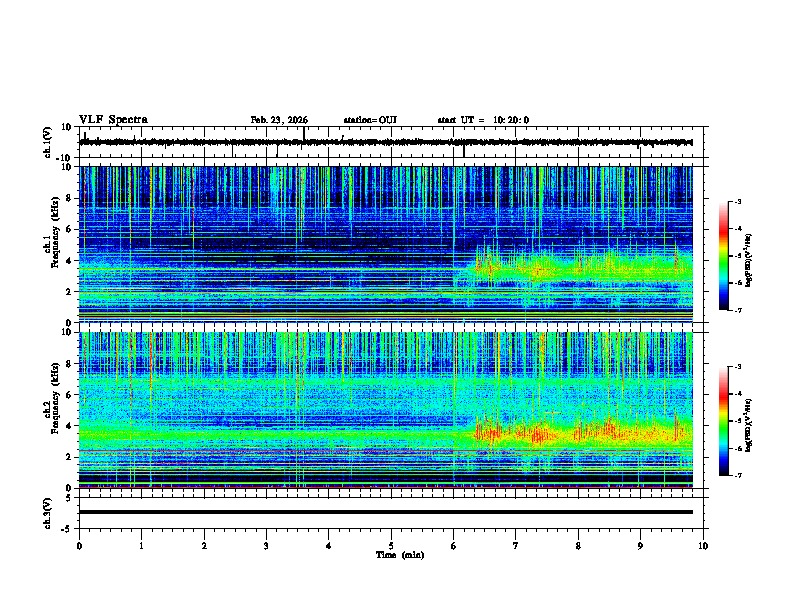The height and width of the screenshot is (612, 792).
Task: Click the time axis tick label "2"
Action: (x=204, y=546)
